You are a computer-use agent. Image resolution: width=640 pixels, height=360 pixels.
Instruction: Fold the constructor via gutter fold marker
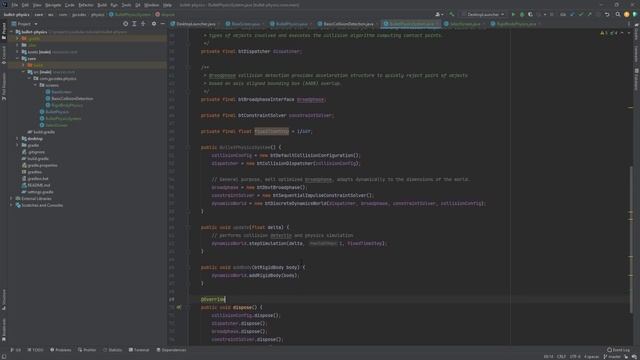pyautogui.click(x=189, y=147)
